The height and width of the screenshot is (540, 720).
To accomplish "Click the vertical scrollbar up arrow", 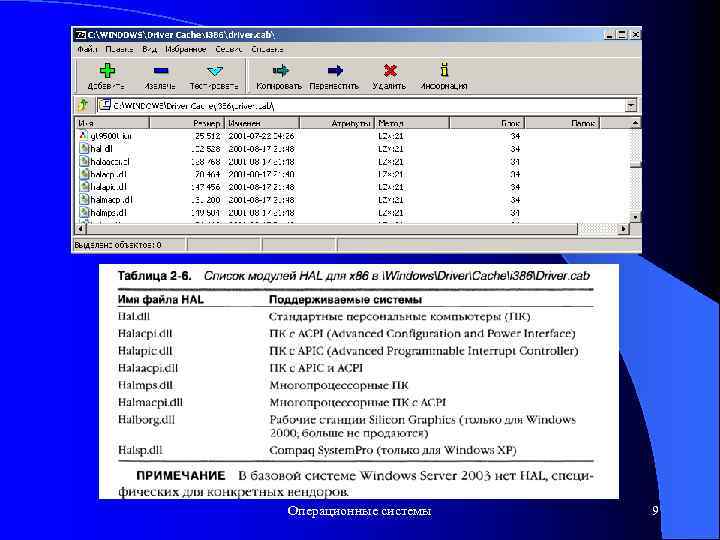I will coord(635,123).
